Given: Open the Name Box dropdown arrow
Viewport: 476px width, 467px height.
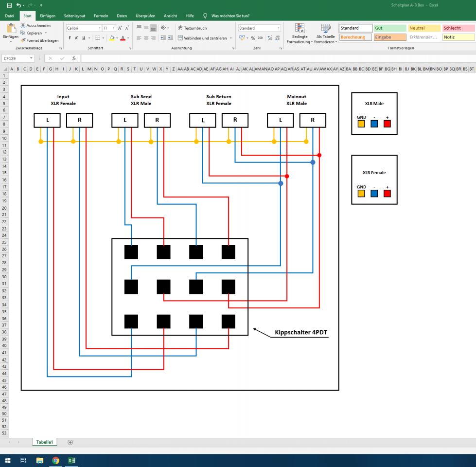Looking at the screenshot, I should (31, 58).
